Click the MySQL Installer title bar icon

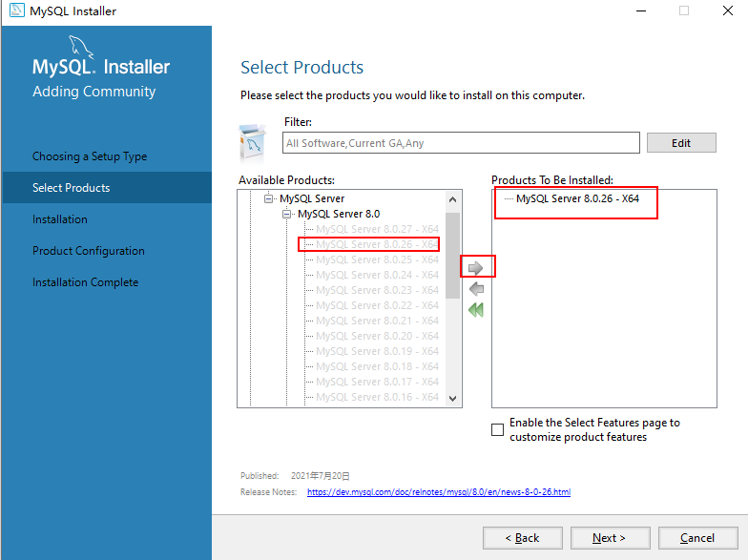point(17,10)
